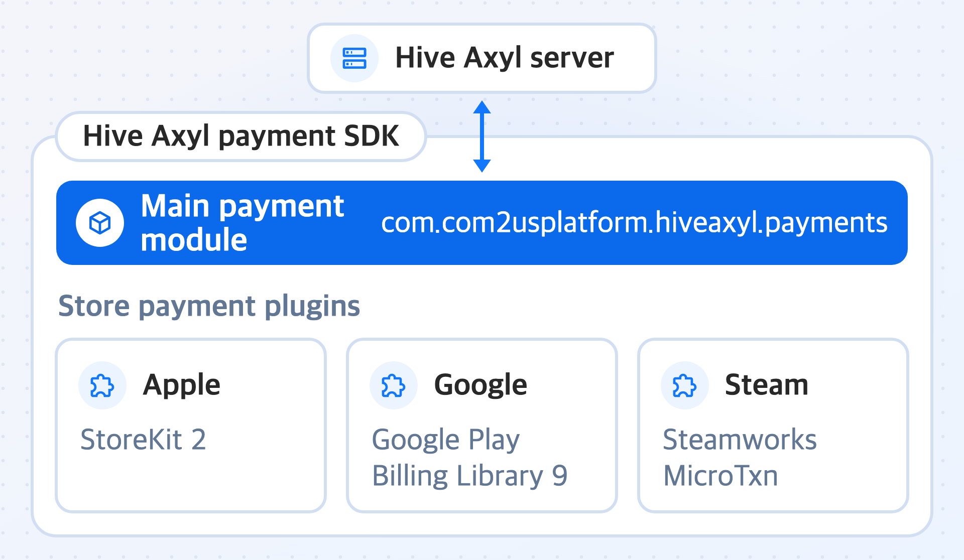
Task: Click the "Apple" card title
Action: pyautogui.click(x=182, y=385)
